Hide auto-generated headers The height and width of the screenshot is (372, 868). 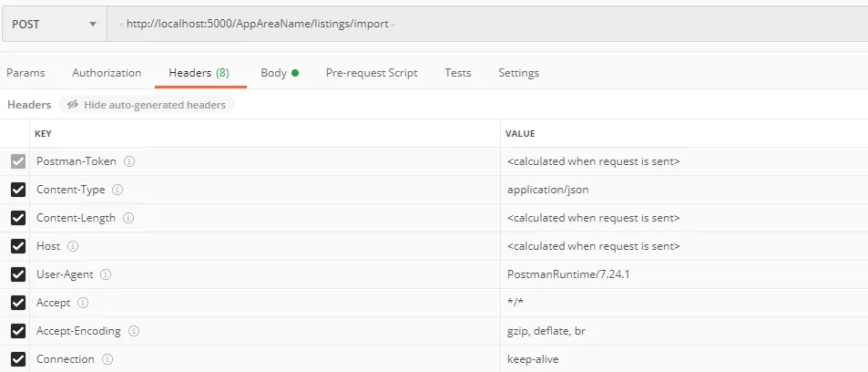(x=147, y=105)
